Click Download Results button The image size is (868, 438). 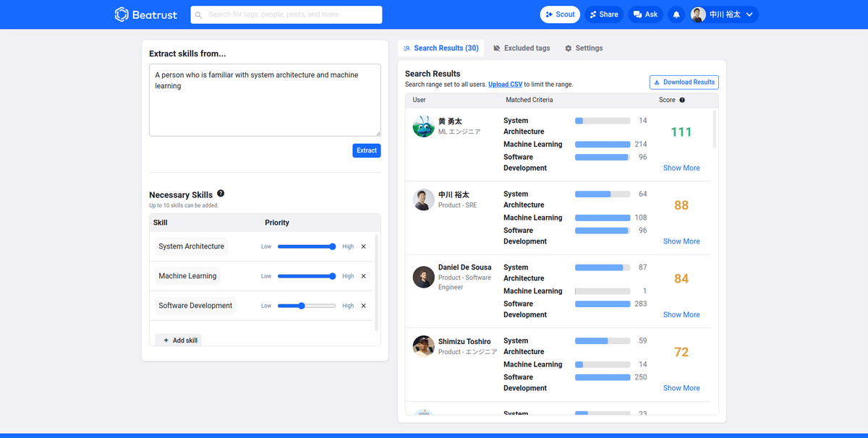point(684,82)
